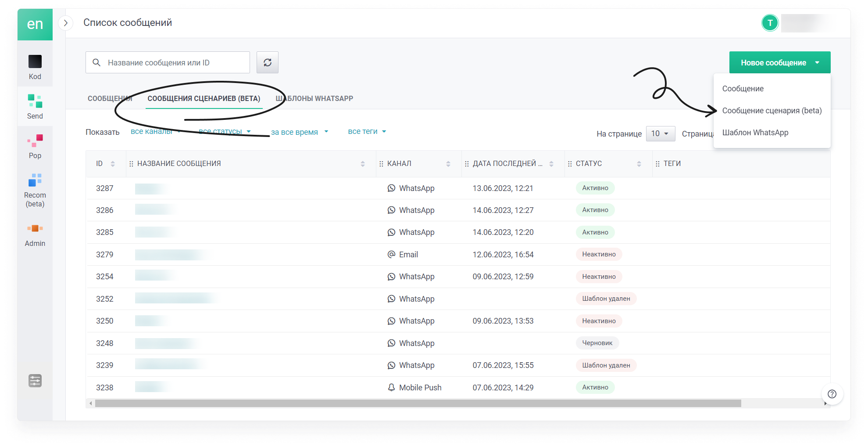Open the 'все теги' filter

pos(367,131)
